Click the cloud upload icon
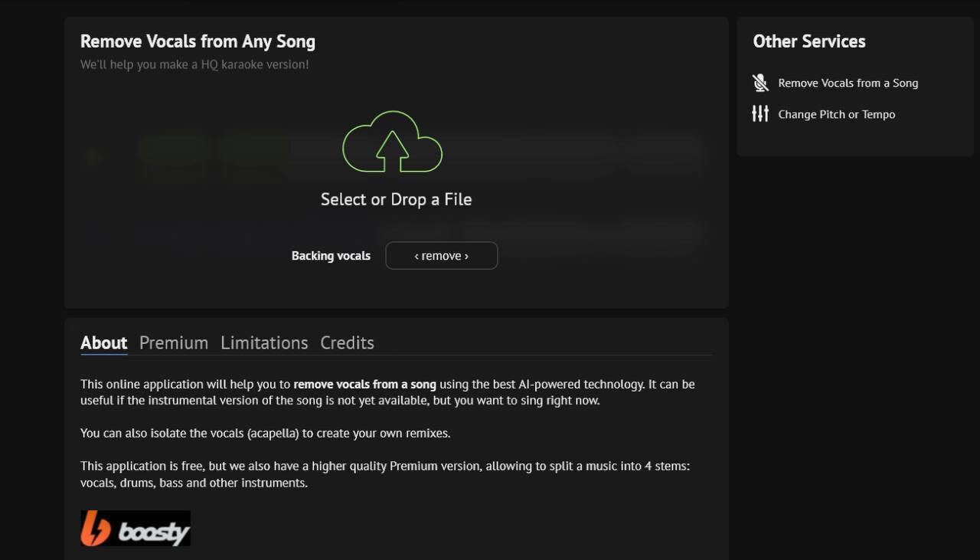 [x=392, y=142]
